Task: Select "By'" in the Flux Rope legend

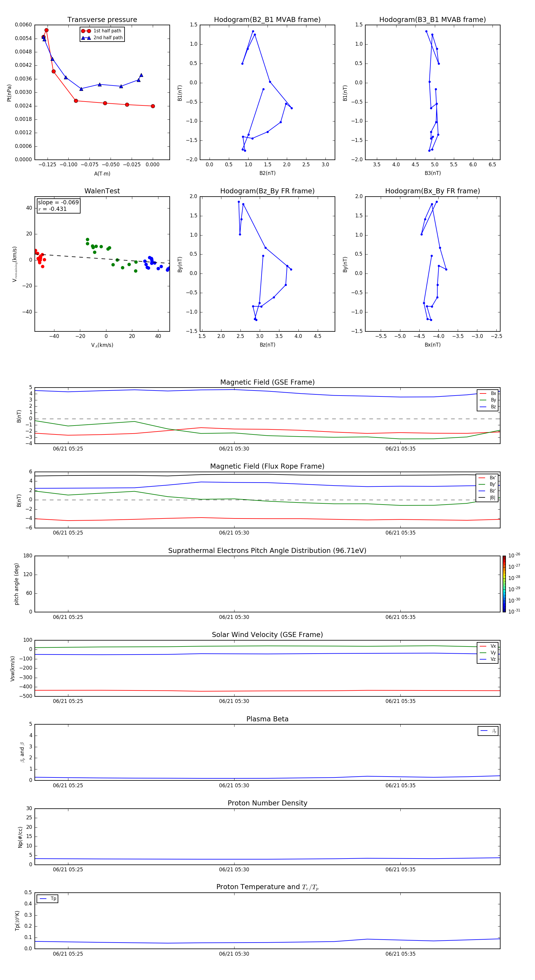Action: point(487,484)
